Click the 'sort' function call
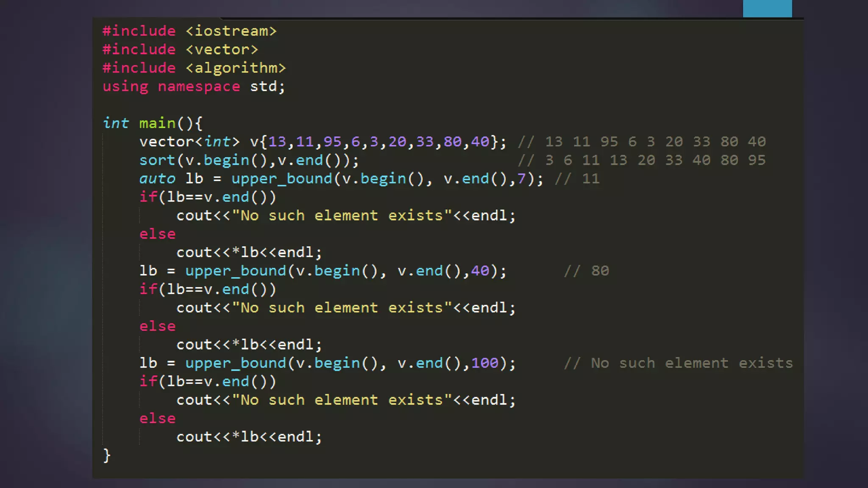 tap(157, 160)
